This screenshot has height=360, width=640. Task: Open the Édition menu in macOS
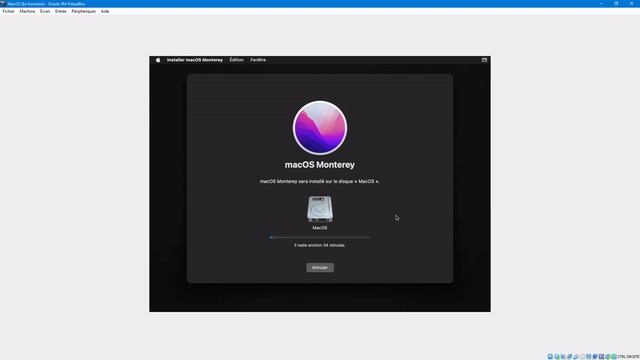coord(236,60)
